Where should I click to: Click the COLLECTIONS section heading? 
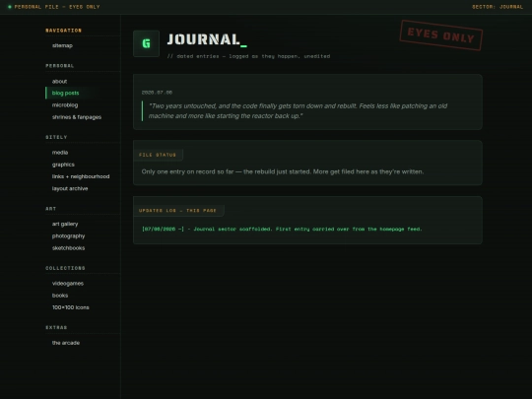pyautogui.click(x=65, y=268)
